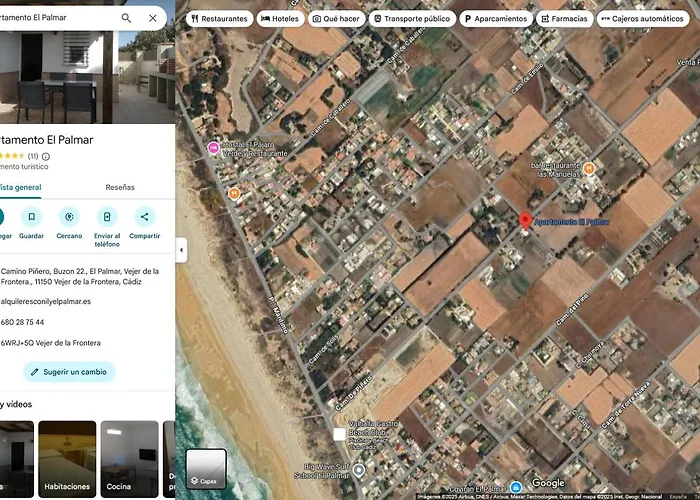Filter map by Hoteles
700x500 pixels.
coord(280,19)
